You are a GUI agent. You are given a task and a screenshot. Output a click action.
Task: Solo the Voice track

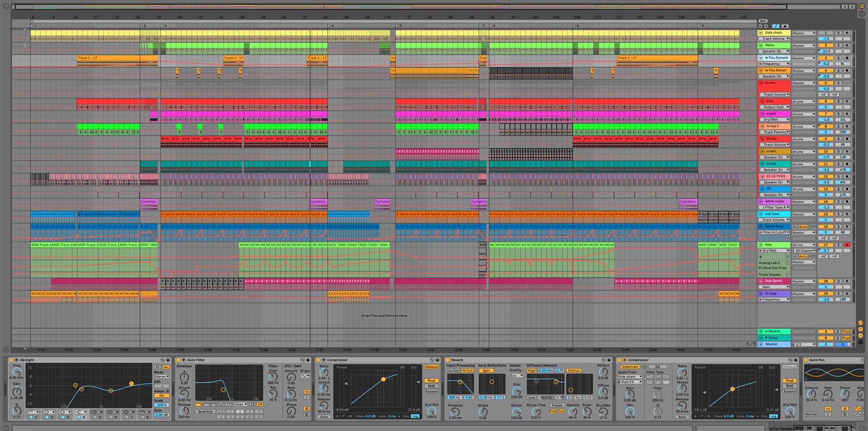[838, 45]
